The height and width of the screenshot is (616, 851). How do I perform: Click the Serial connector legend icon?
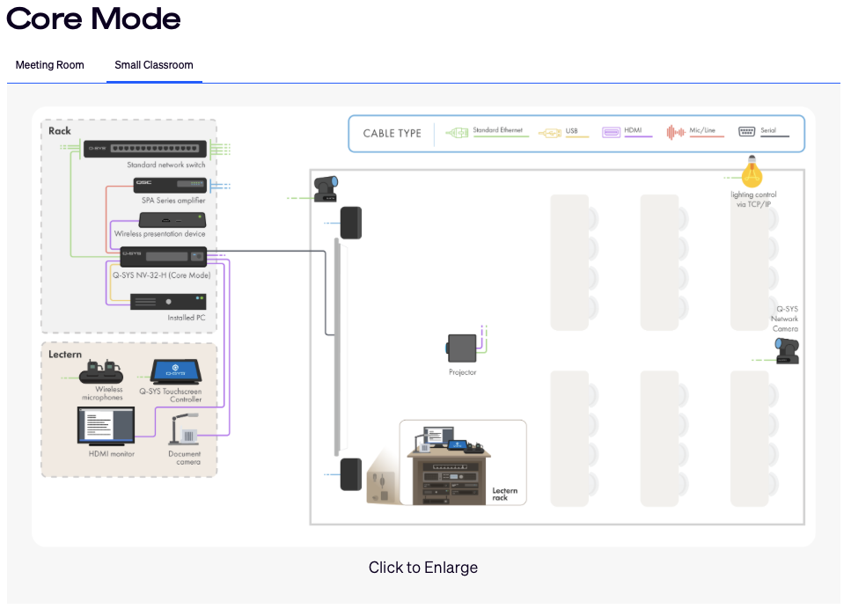point(747,131)
